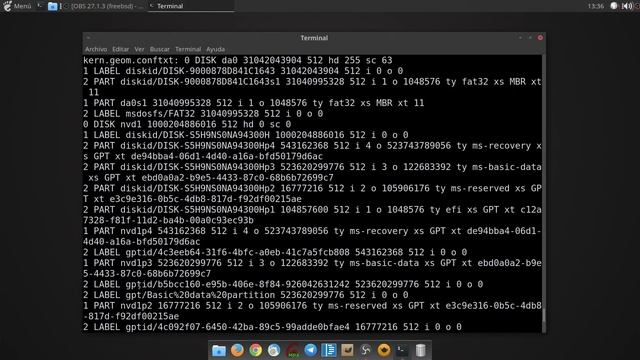Click the clock showing 13:36
Screen dimensions: 640x360
(596, 6)
